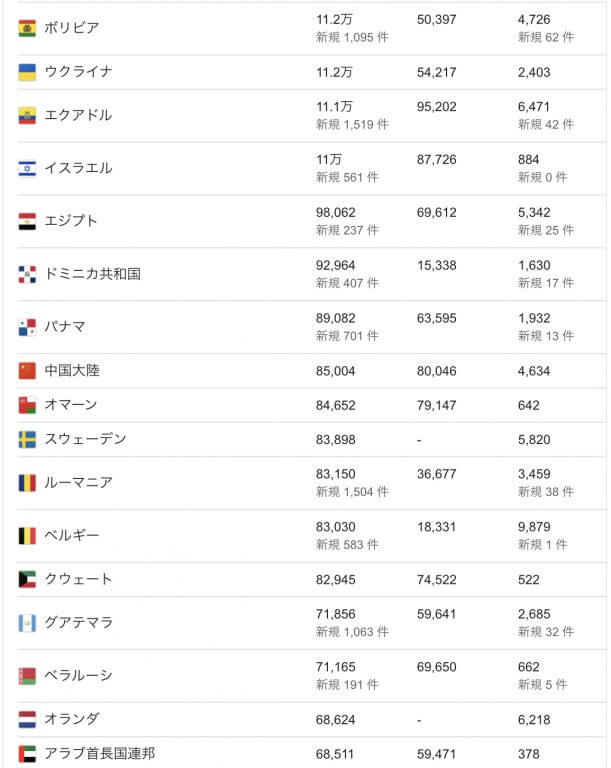The image size is (611, 768).
Task: Click the Netherlands flag icon
Action: [x=27, y=719]
